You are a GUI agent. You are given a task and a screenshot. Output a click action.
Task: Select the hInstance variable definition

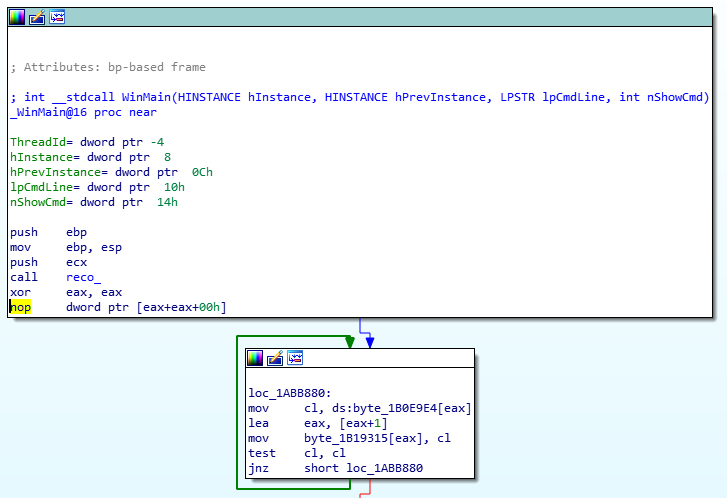(90, 157)
